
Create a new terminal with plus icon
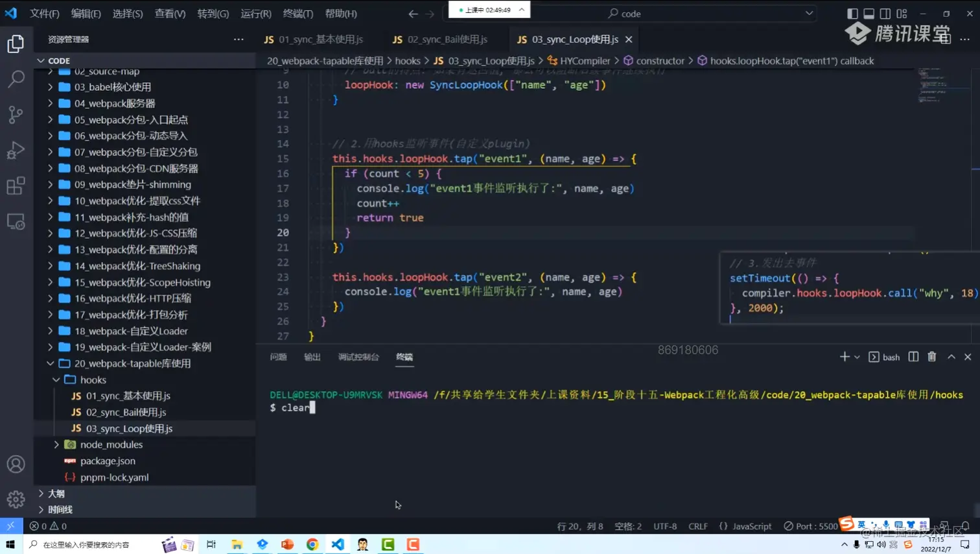[844, 357]
